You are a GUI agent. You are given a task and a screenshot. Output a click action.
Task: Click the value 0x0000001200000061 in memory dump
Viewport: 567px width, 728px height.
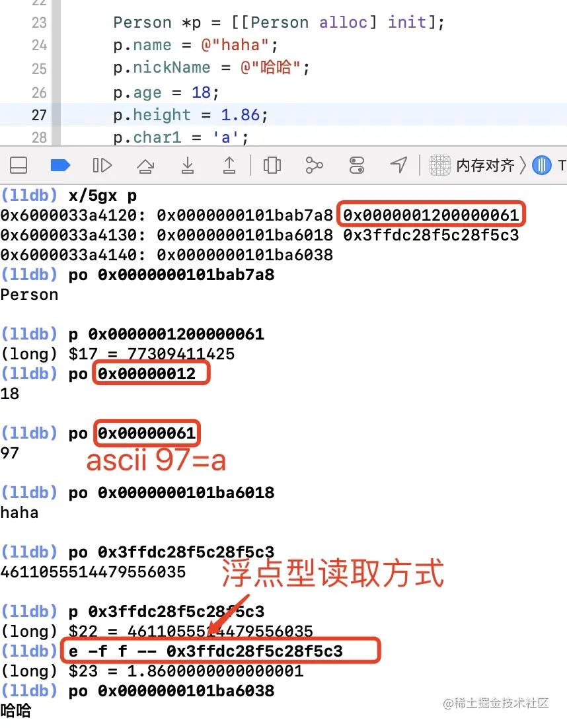pos(431,215)
